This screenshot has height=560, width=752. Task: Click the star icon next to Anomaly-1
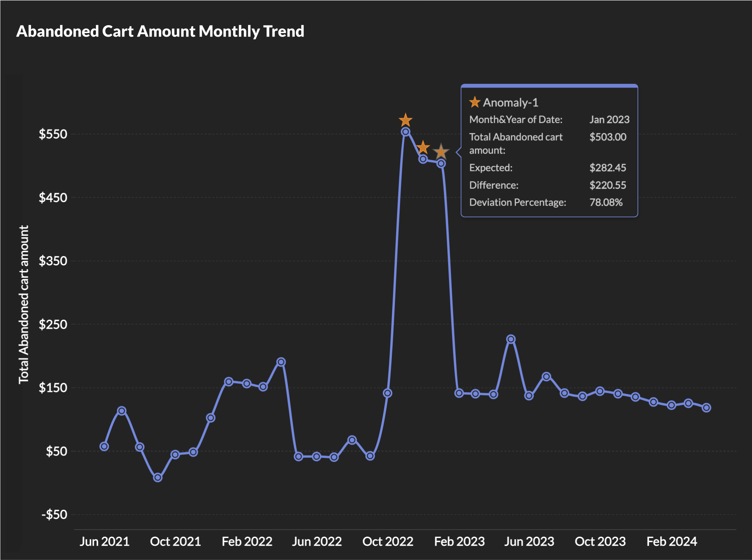pyautogui.click(x=475, y=103)
